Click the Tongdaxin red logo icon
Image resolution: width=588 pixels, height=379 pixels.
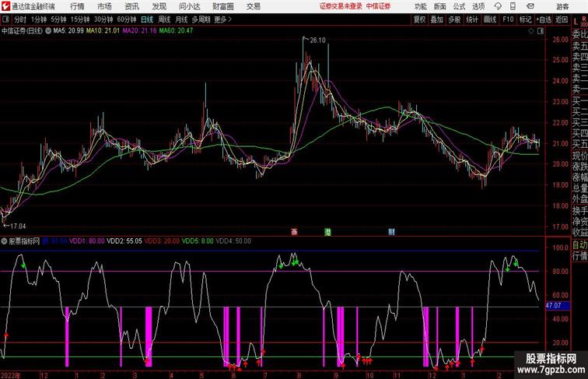click(x=6, y=6)
